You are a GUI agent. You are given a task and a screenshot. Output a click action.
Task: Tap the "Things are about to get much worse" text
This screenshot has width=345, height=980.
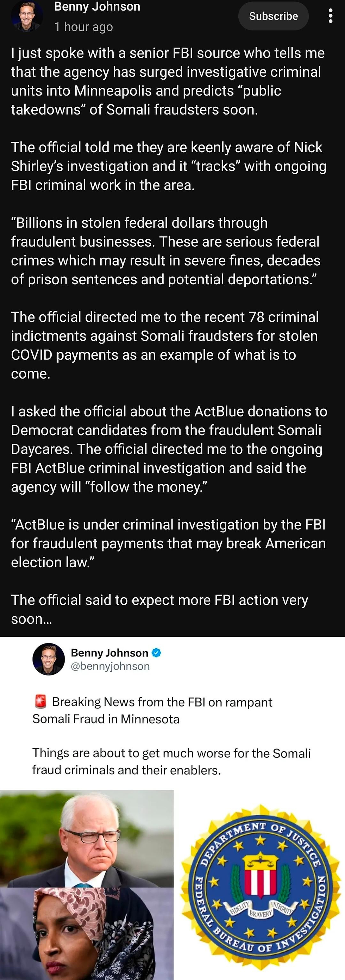coord(171,761)
